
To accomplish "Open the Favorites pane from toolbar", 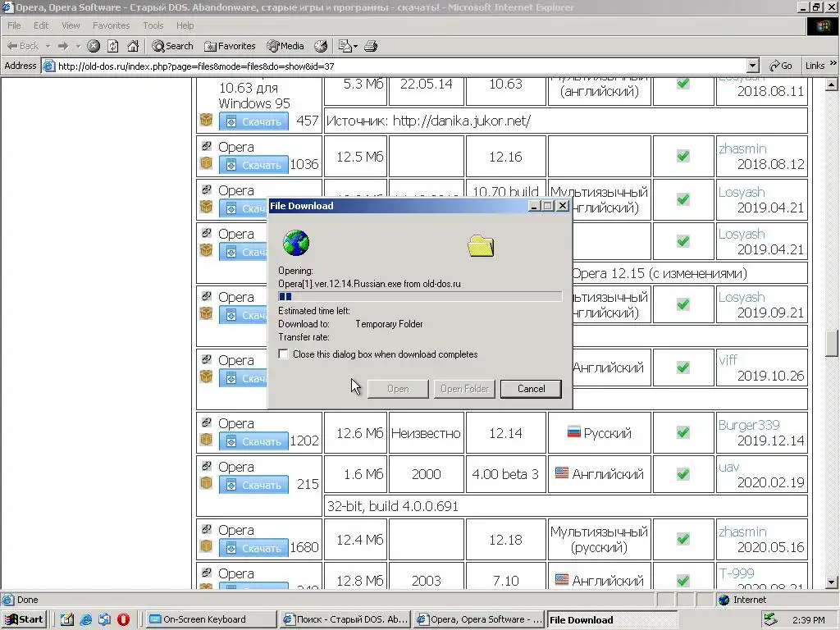I will click(x=230, y=46).
